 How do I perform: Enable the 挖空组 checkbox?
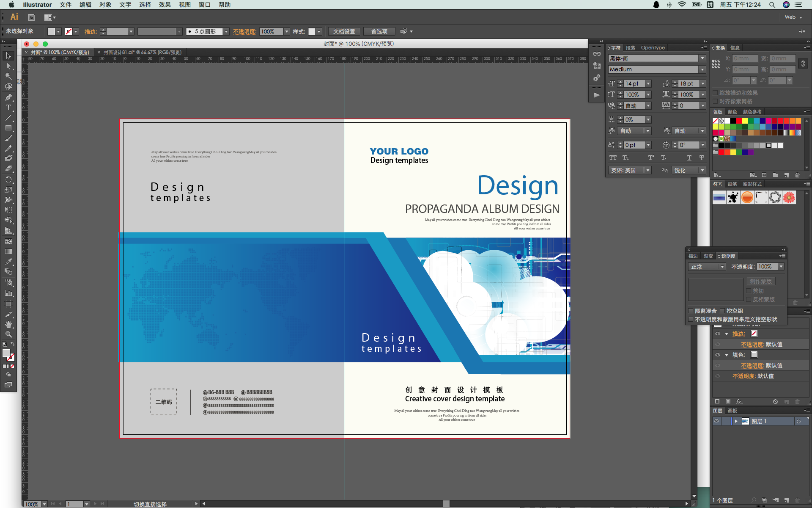(723, 311)
